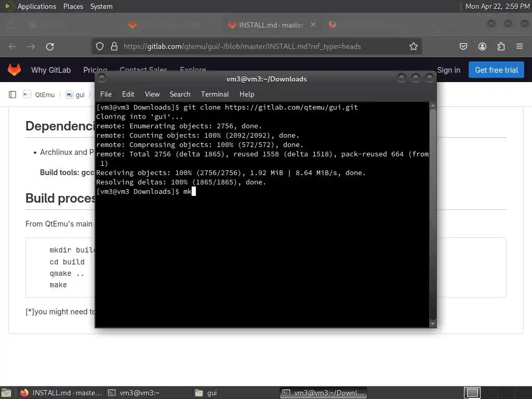Screen dimensions: 532x399
Task: Click the terminal vertical scrollbar
Action: tap(433, 215)
